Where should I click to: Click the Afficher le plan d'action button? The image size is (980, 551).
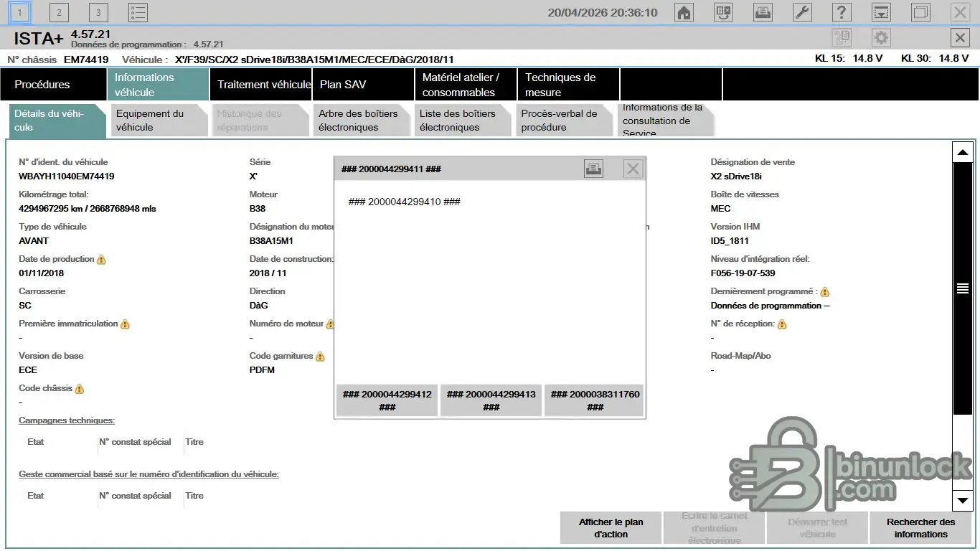click(611, 528)
